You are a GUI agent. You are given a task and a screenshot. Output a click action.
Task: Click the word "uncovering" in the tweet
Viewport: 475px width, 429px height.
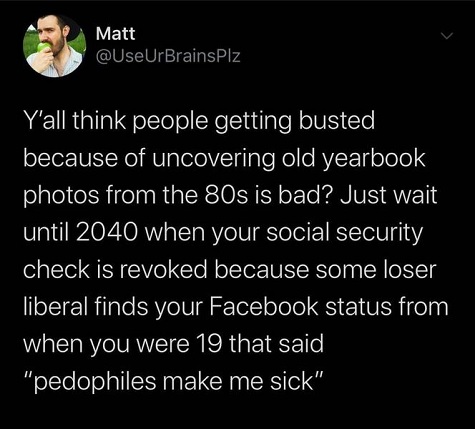214,158
